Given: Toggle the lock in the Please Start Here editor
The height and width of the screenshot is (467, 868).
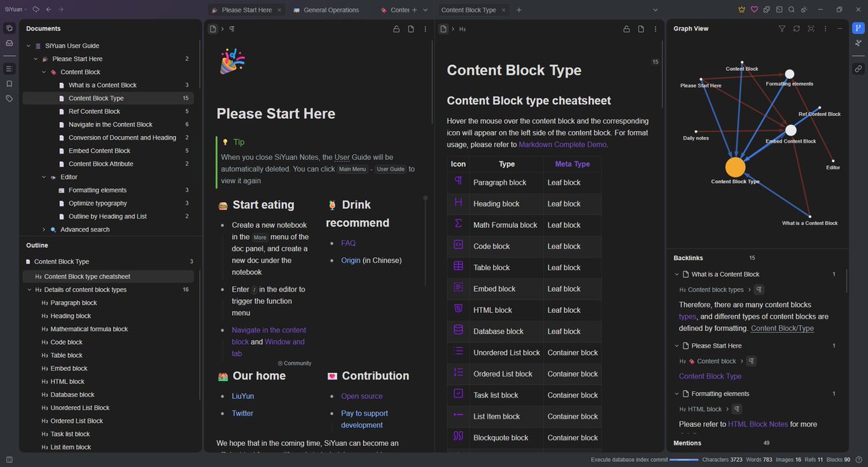Looking at the screenshot, I should [396, 29].
